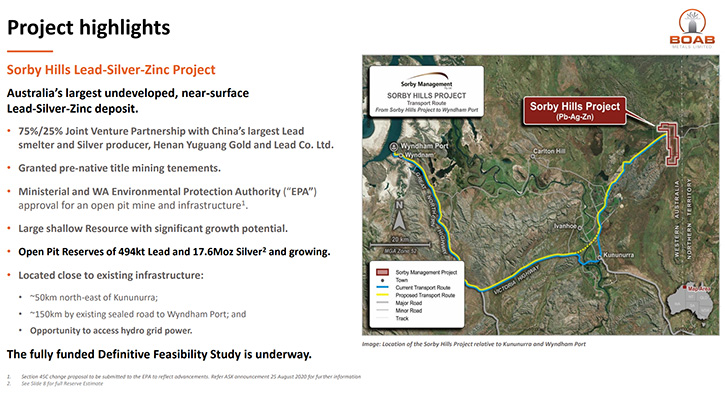725x394 pixels.
Task: Click the Project highlights heading
Action: click(x=88, y=28)
